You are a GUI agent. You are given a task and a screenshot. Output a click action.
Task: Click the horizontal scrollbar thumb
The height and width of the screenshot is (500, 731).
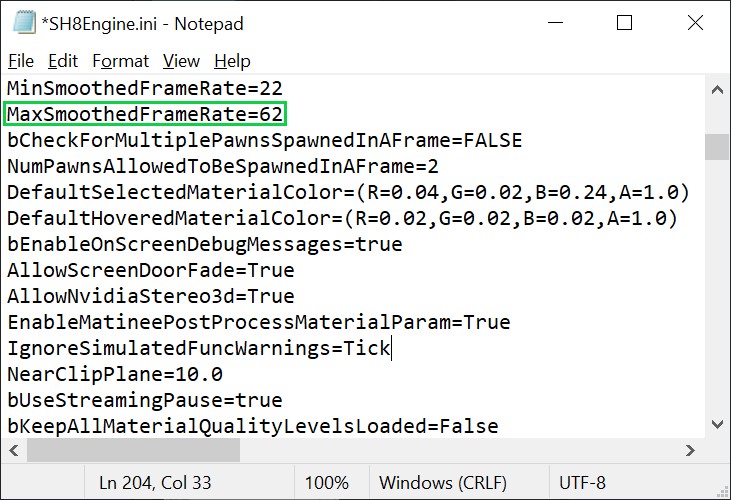pos(133,450)
